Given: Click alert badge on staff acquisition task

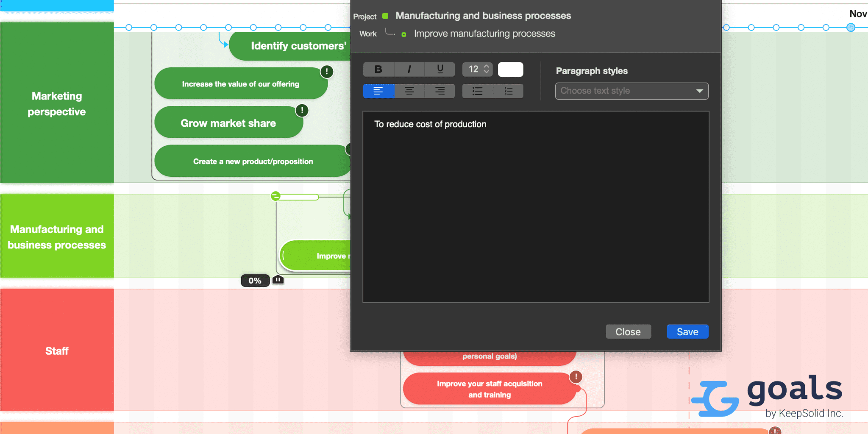Looking at the screenshot, I should [x=576, y=377].
